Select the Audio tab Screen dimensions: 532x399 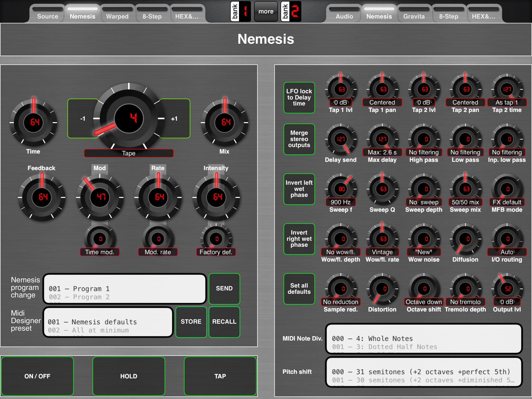(x=344, y=14)
